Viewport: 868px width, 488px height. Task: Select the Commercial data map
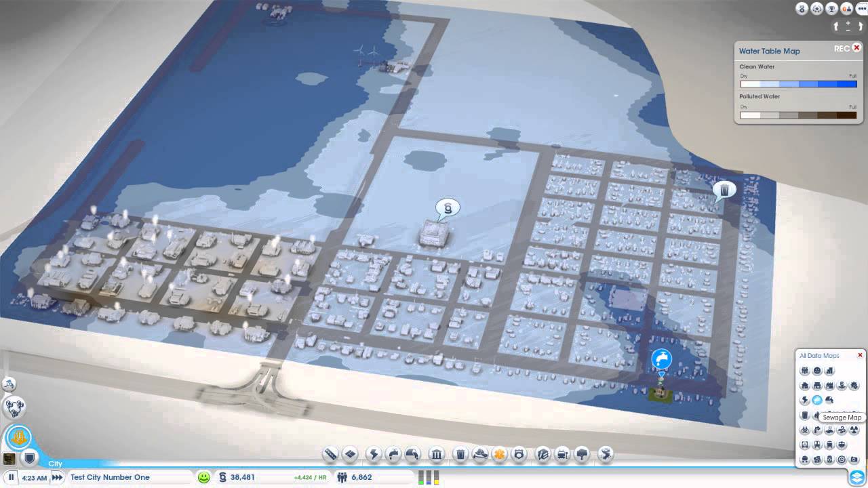817,385
